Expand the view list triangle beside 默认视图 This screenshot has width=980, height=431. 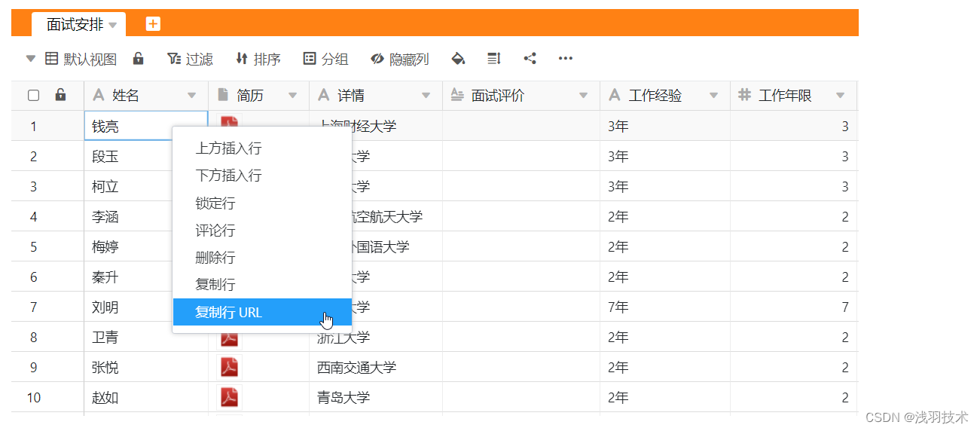coord(30,58)
